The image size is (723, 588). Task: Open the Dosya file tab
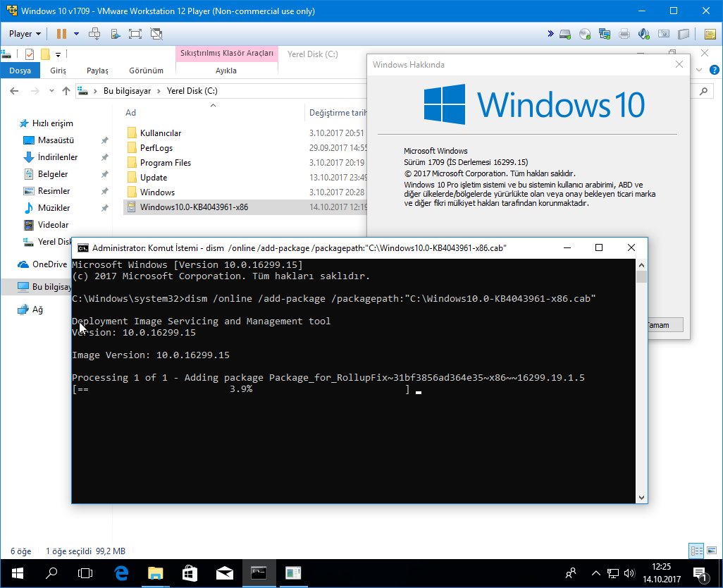[20, 71]
